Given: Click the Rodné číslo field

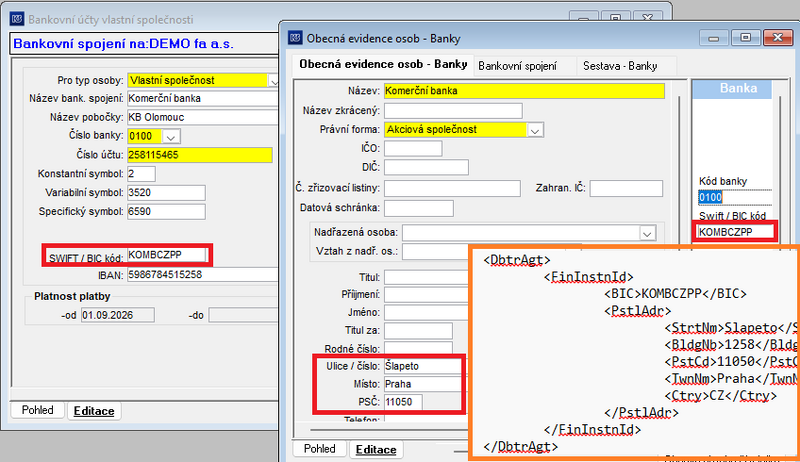Looking at the screenshot, I should point(418,349).
